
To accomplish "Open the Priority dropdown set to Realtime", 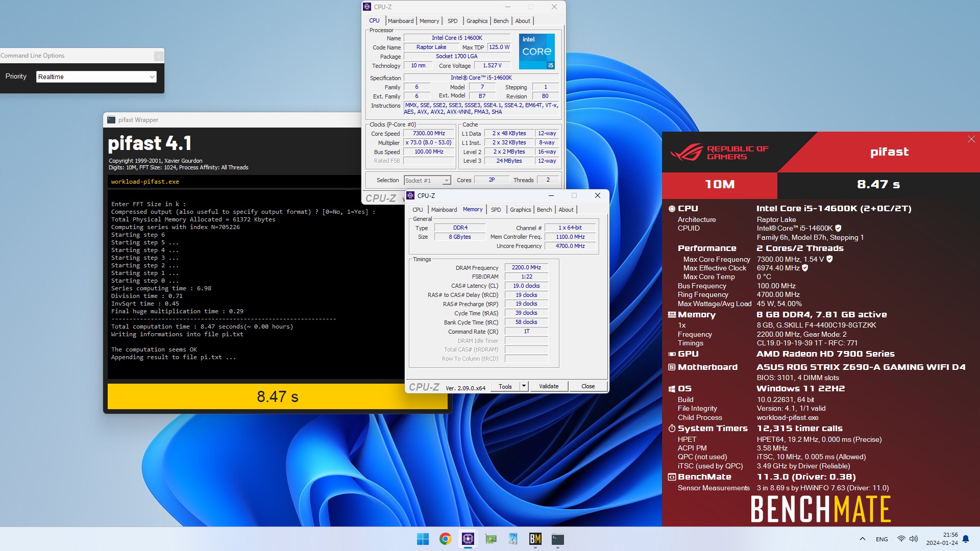I will click(x=96, y=77).
